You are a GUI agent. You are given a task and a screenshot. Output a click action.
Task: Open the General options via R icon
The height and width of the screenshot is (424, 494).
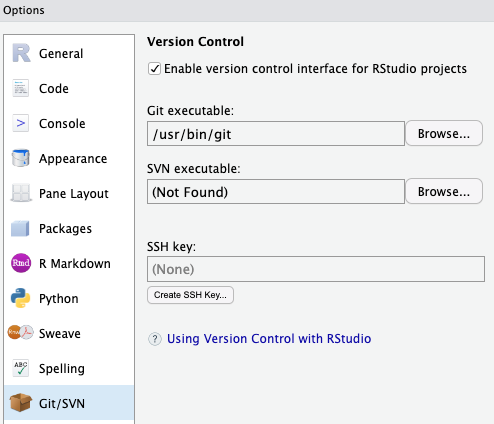coord(21,53)
